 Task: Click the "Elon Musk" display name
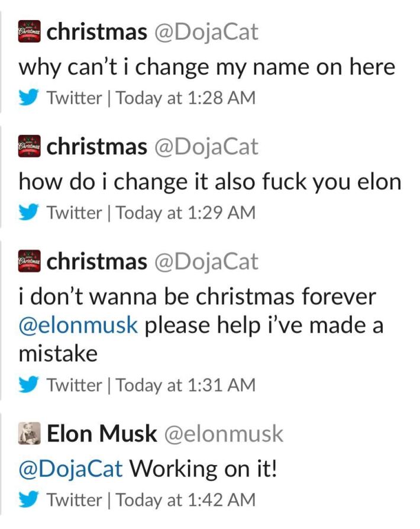tap(102, 434)
